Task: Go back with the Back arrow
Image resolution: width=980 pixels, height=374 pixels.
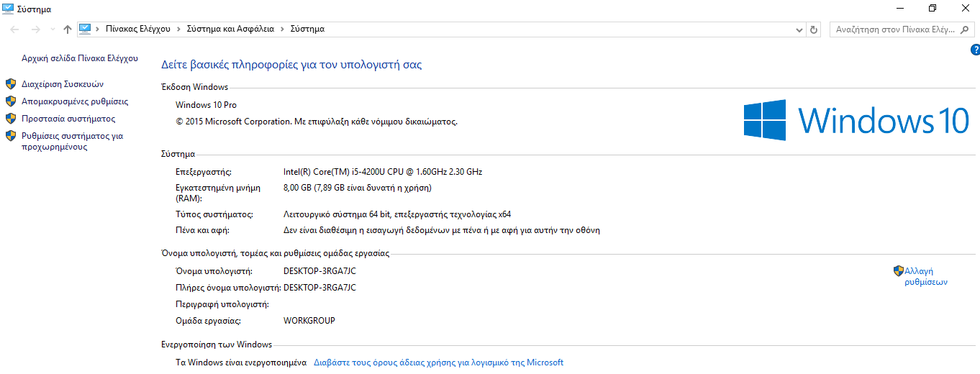Action: point(15,29)
